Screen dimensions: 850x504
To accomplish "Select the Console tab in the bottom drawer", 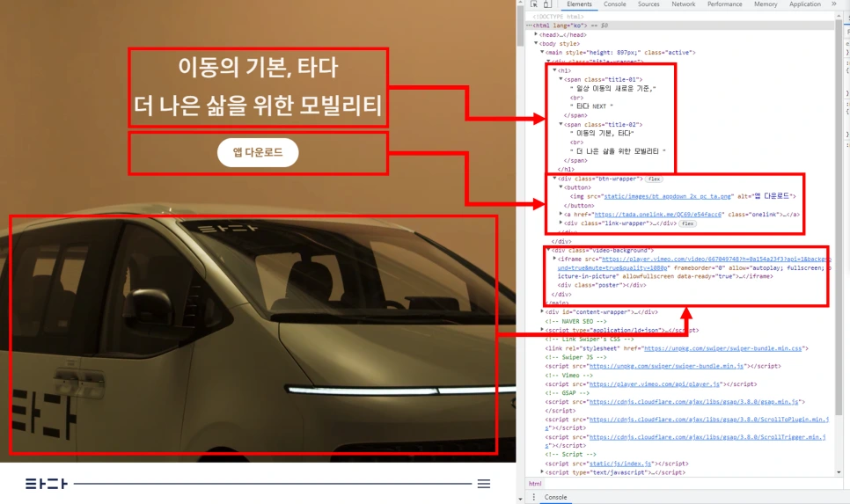I will pos(555,497).
